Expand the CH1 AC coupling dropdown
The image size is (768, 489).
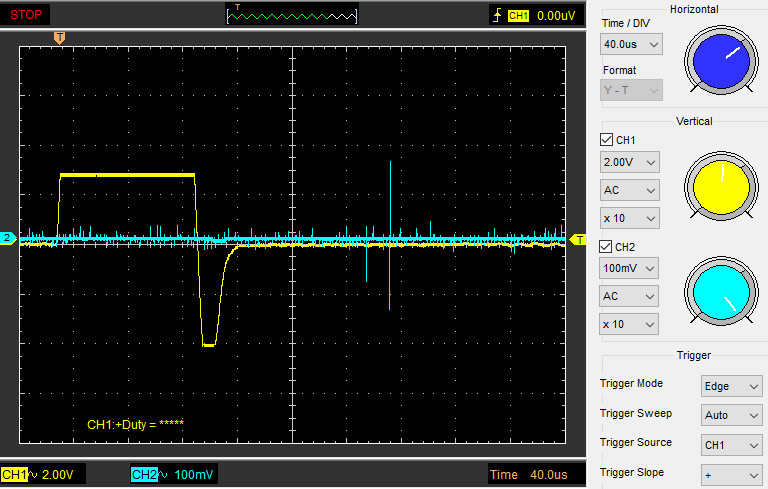coord(631,190)
